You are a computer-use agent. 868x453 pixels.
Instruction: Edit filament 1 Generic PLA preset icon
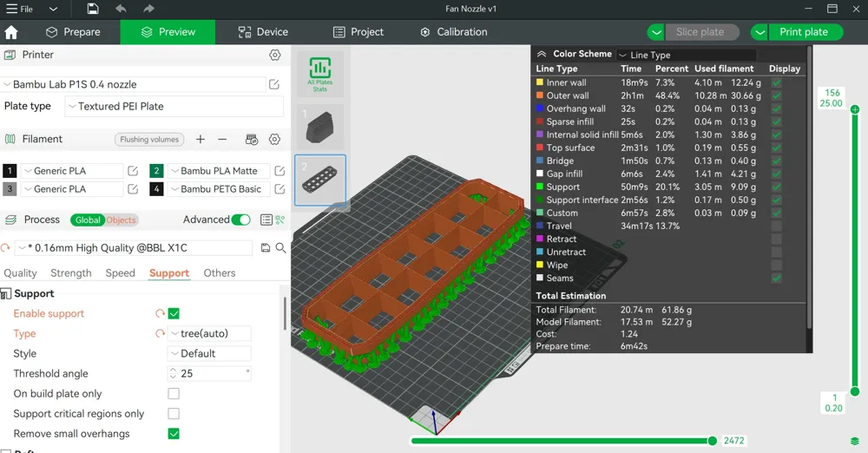point(133,171)
